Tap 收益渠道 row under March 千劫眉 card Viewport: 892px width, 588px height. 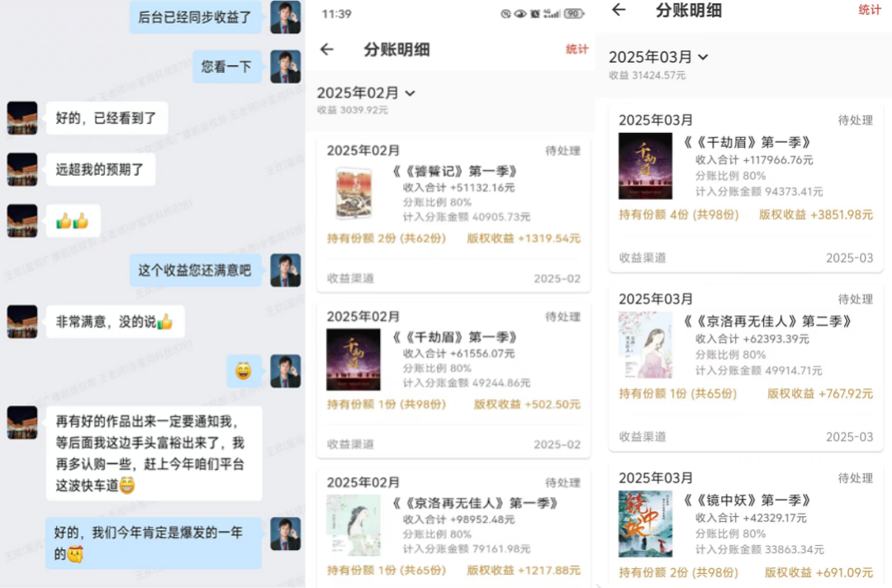pyautogui.click(x=745, y=258)
